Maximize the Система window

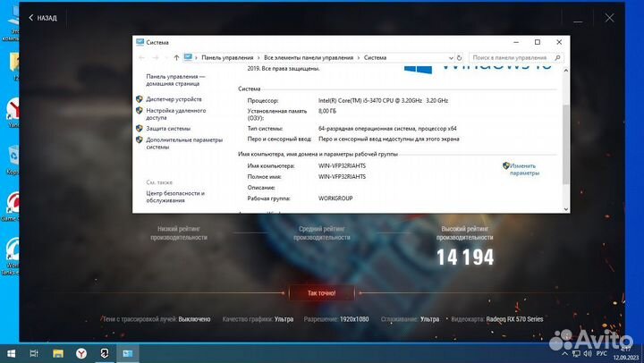point(538,42)
